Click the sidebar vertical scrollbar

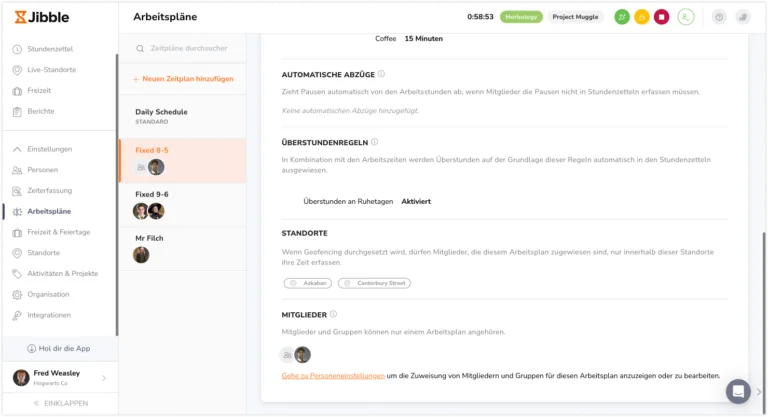[x=117, y=195]
